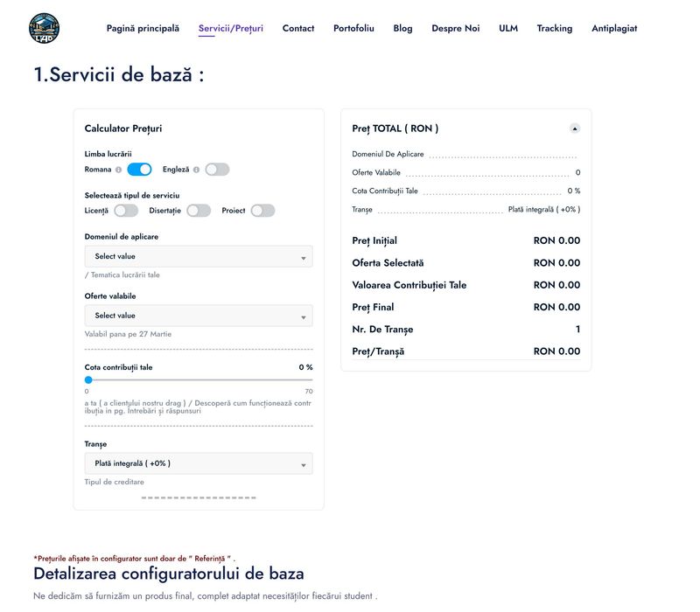Go to Pagină principală menu item
700x612 pixels.
(x=143, y=29)
